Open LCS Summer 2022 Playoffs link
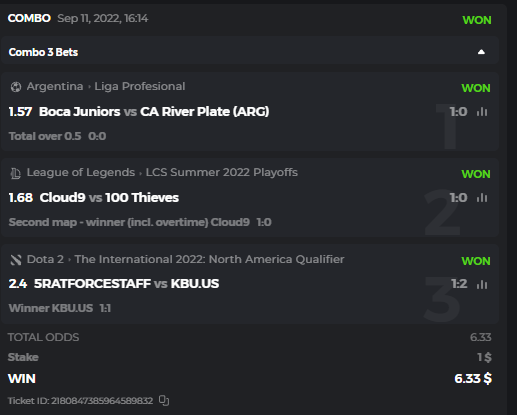 pyautogui.click(x=222, y=172)
